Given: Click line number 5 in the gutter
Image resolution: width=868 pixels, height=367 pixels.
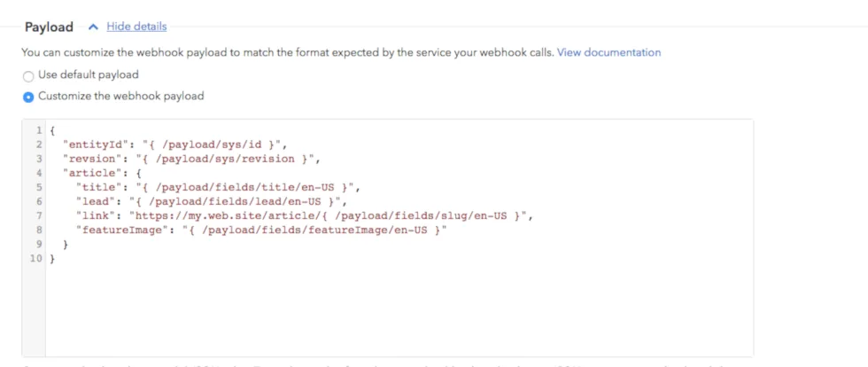Looking at the screenshot, I should (x=39, y=188).
